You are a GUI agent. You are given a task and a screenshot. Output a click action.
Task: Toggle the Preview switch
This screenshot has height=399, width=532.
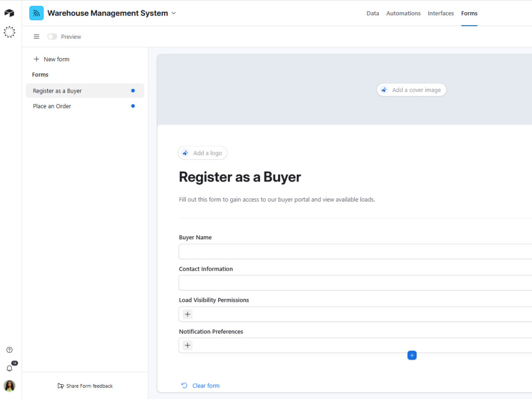click(52, 37)
